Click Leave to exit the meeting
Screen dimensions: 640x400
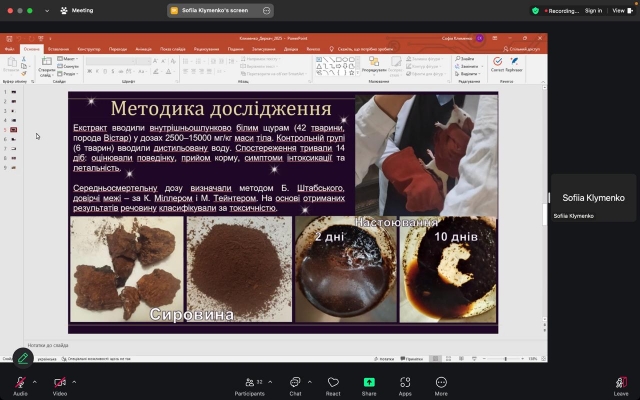(621, 386)
